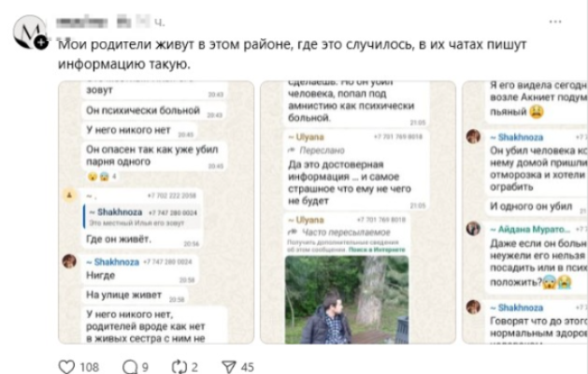Open comments via speech bubble icon
Viewport: 588px width, 374px height.
130,367
